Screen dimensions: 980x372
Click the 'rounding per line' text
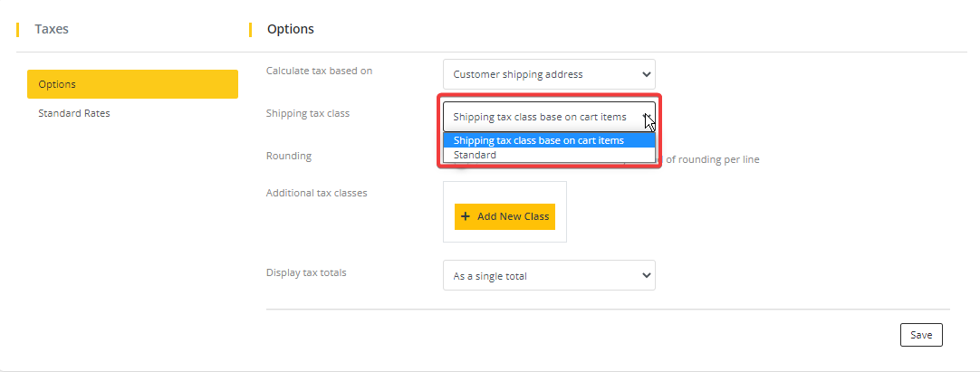(713, 159)
